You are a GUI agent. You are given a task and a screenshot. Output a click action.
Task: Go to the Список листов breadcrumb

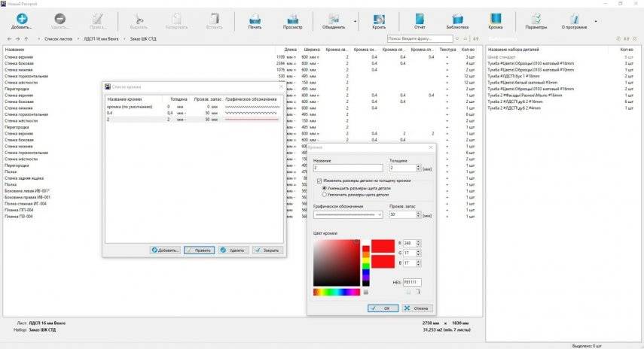click(x=58, y=38)
